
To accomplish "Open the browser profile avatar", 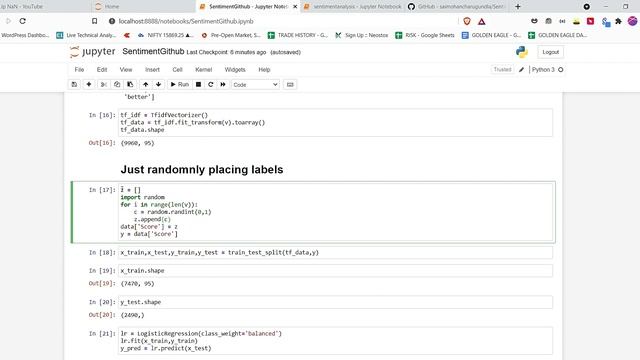I will (x=632, y=21).
